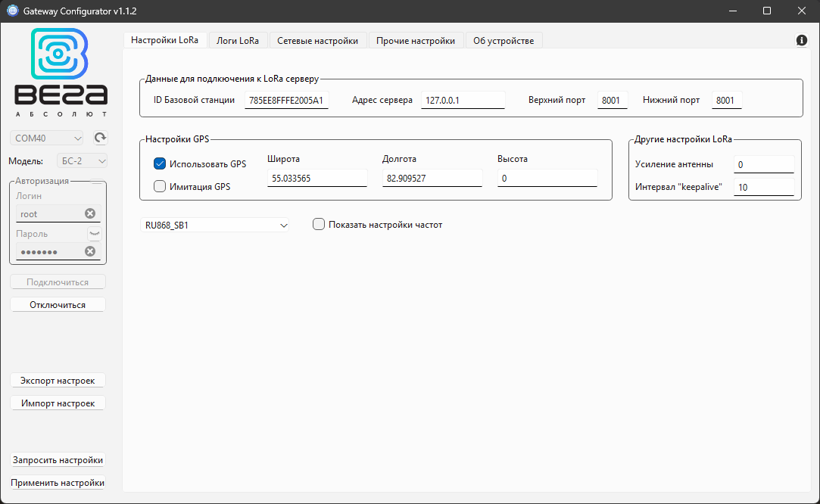Viewport: 820px width, 504px height.
Task: Click Импорт настроек
Action: coord(58,402)
